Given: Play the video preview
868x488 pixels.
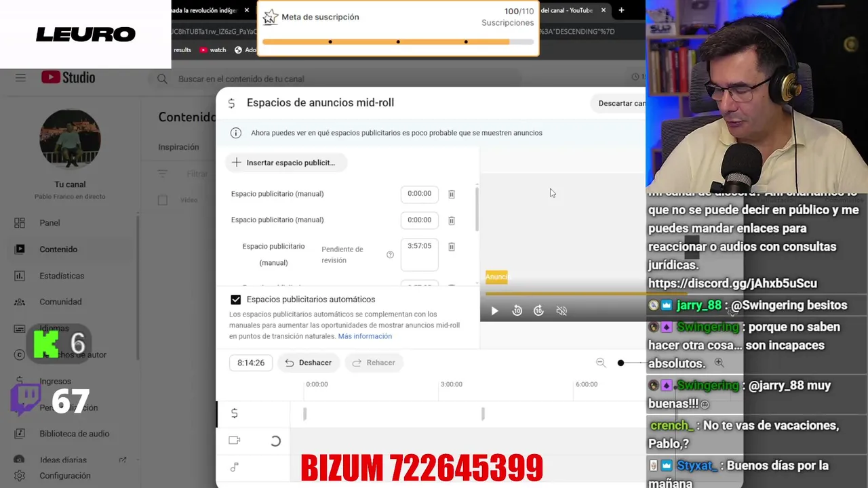Looking at the screenshot, I should (x=494, y=310).
